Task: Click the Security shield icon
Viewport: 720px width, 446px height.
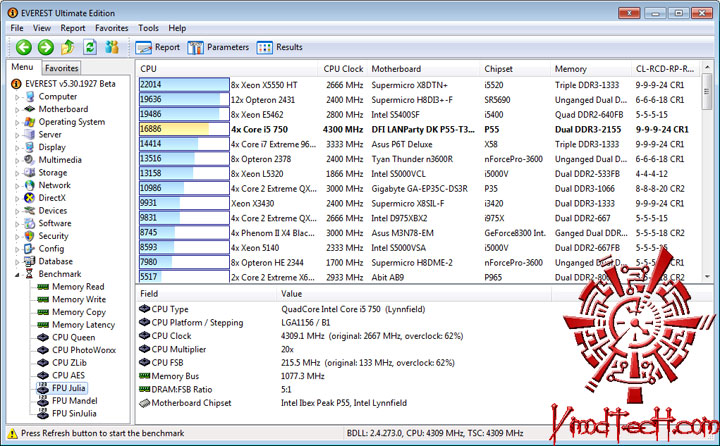Action: pos(30,236)
